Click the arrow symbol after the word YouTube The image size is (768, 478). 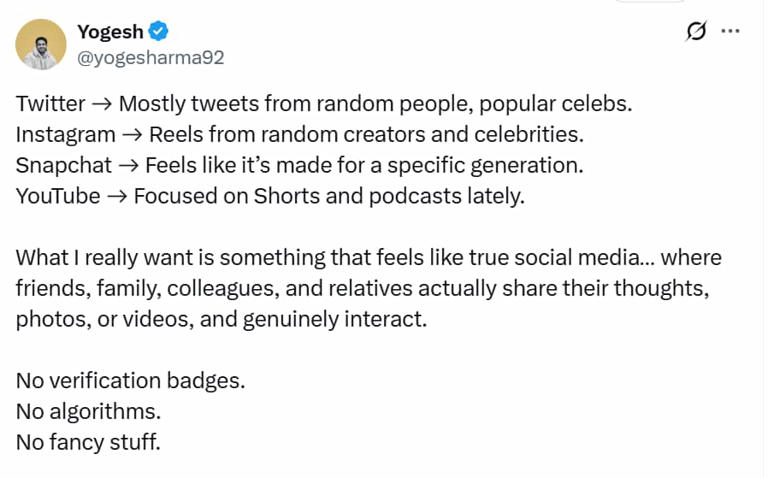click(116, 197)
